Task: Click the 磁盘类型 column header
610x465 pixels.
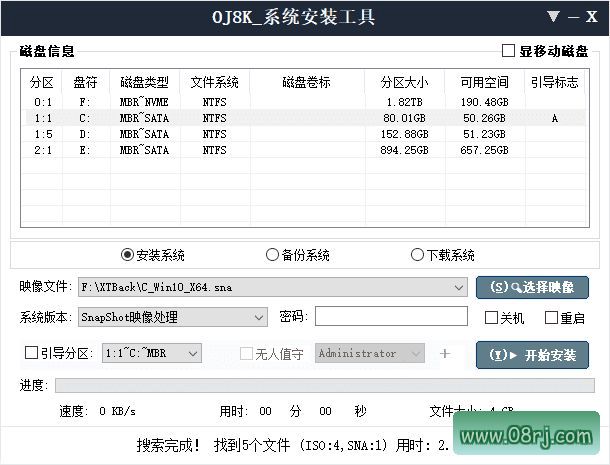Action: tap(144, 82)
